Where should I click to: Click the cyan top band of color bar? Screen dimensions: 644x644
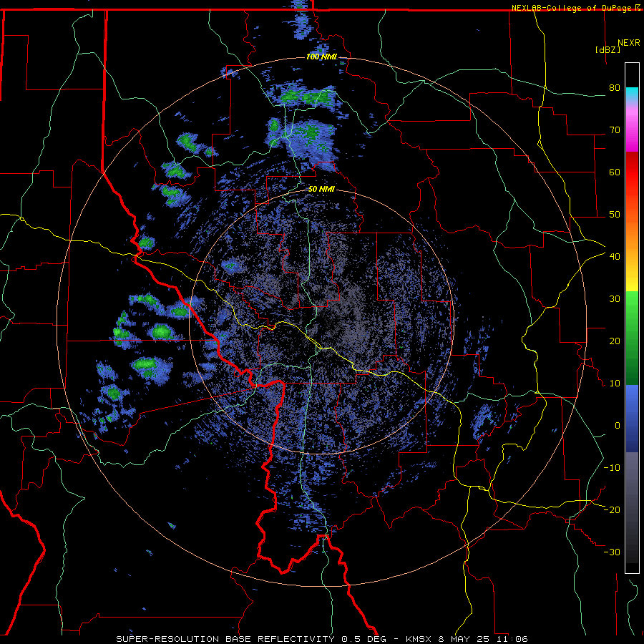tap(632, 94)
